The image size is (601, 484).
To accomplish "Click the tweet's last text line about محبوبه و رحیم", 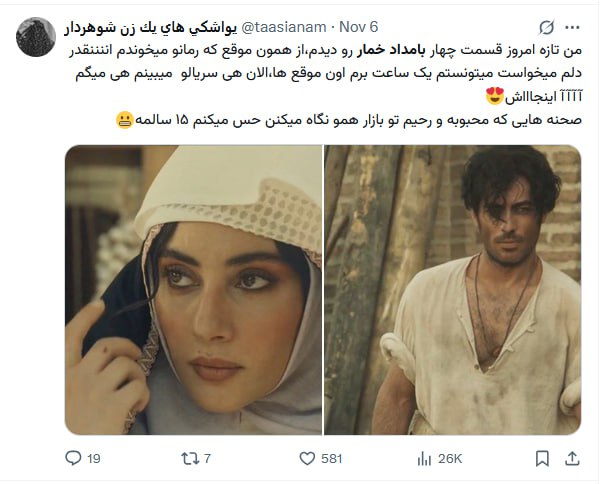I will [349, 120].
